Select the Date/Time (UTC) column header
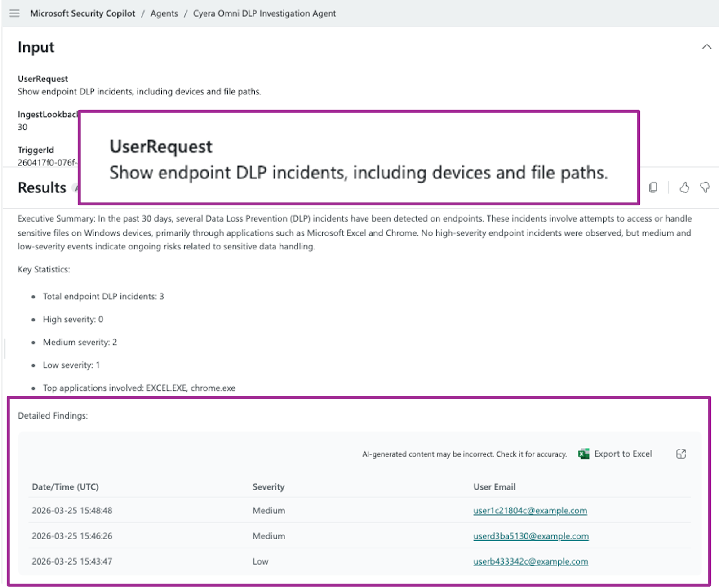 65,487
